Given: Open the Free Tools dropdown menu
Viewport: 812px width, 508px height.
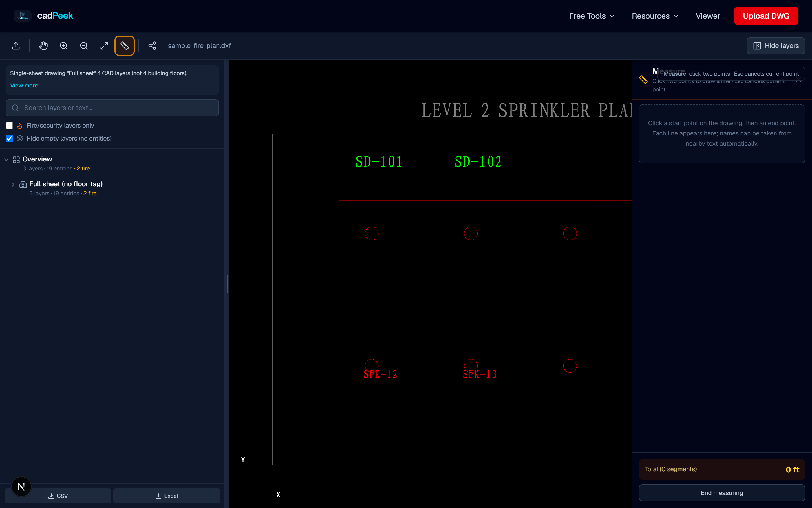Looking at the screenshot, I should (x=592, y=16).
